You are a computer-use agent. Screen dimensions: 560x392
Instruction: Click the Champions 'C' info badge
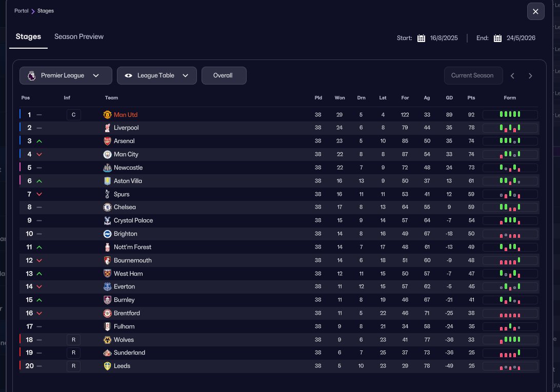click(73, 115)
